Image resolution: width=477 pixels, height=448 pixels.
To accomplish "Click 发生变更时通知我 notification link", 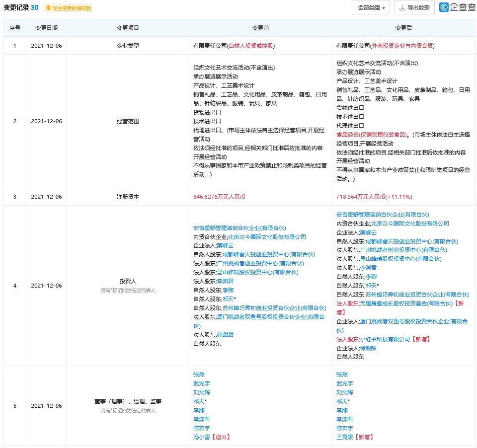I will tap(71, 8).
